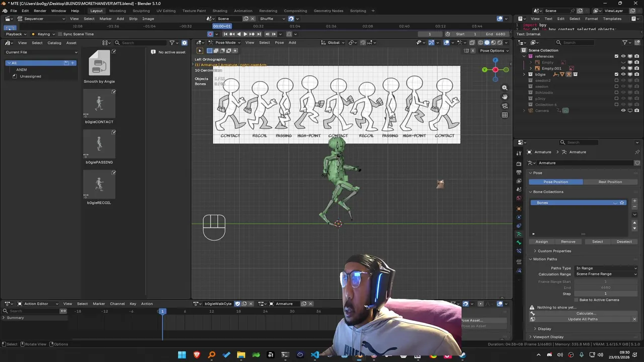Switch orthographic/perspective grid gizmo
This screenshot has height=362, width=644.
(505, 115)
